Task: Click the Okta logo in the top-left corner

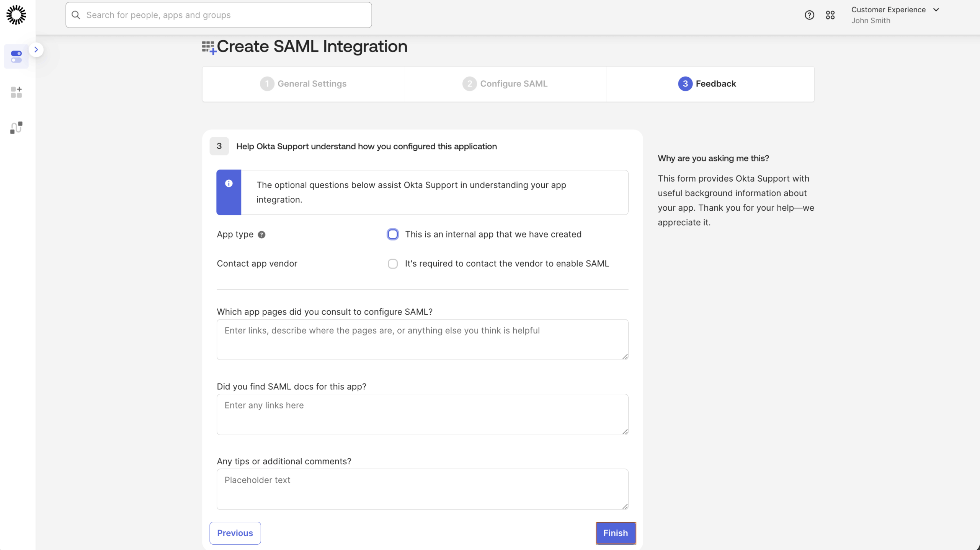Action: [16, 15]
